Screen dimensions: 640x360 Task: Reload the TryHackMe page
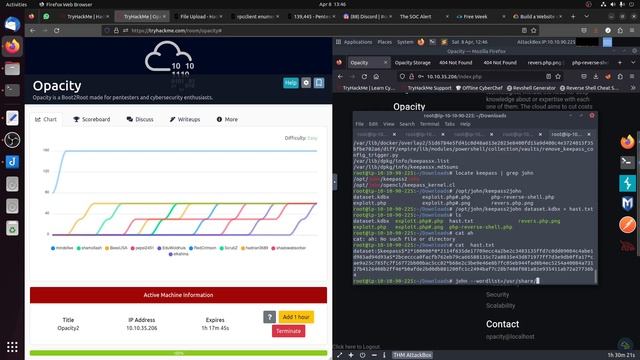click(57, 31)
